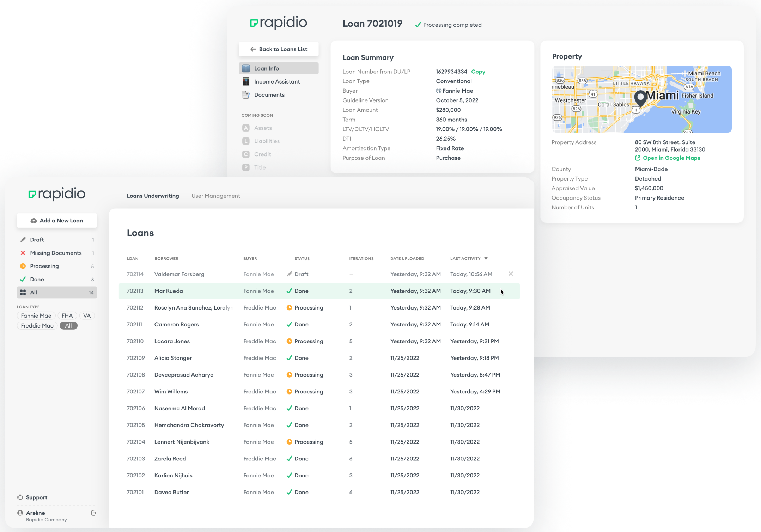
Task: Click the Income Assistant calculator icon
Action: 246,81
